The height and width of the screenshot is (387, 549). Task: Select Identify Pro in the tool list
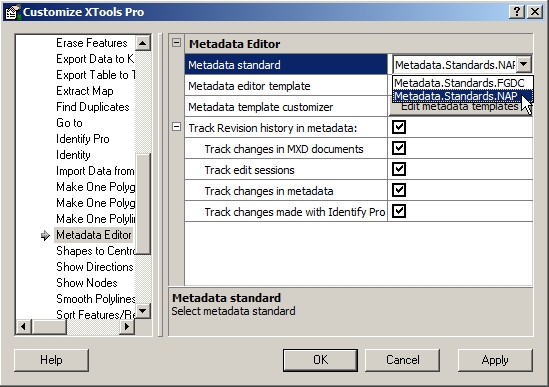[x=83, y=139]
